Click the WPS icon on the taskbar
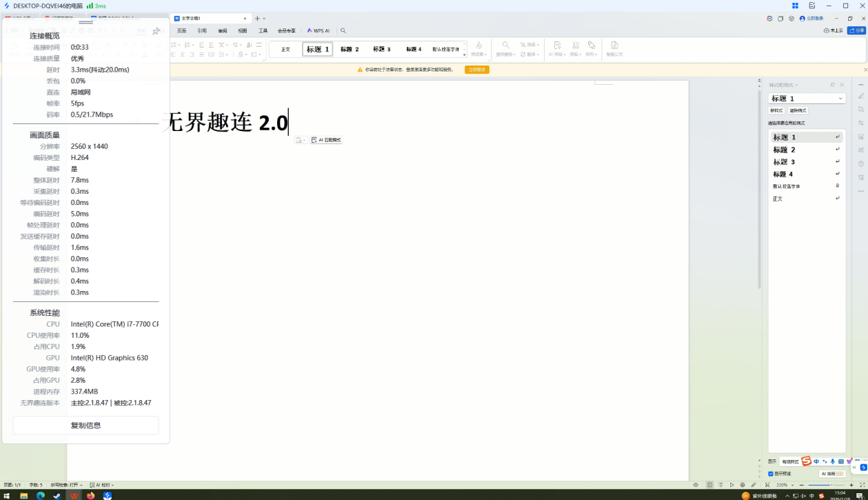This screenshot has width=868, height=500. coord(74,495)
